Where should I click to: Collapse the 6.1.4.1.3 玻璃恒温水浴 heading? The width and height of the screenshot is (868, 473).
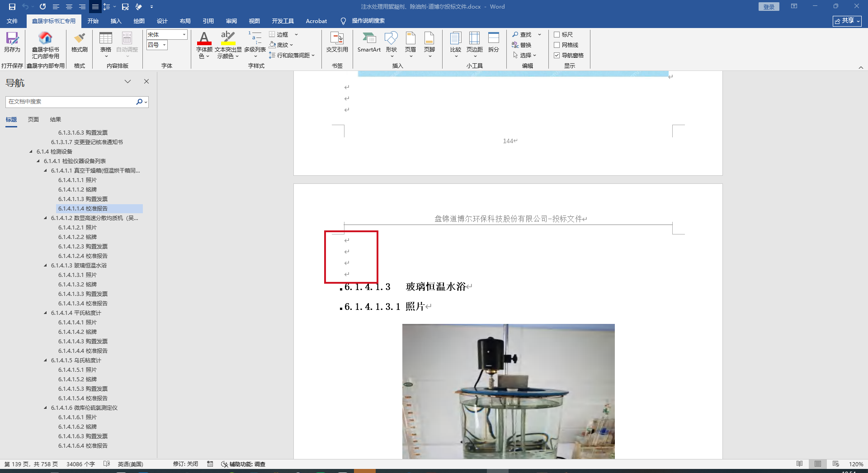point(45,266)
